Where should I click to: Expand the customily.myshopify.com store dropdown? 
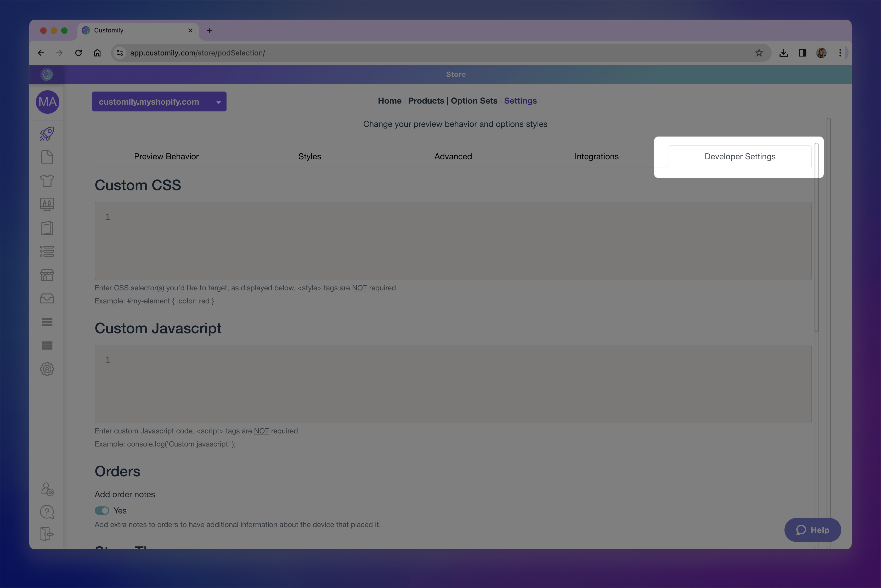159,102
